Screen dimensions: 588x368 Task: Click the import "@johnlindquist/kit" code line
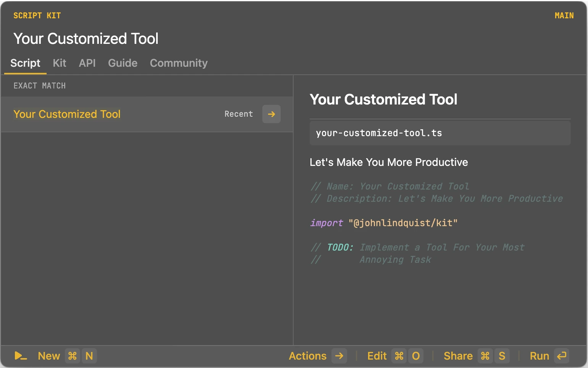tap(384, 223)
